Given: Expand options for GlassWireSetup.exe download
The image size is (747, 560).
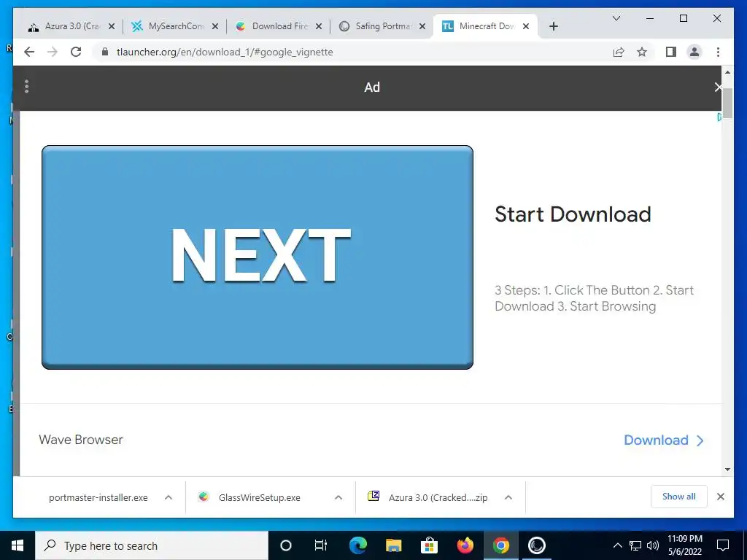Looking at the screenshot, I should [x=338, y=497].
